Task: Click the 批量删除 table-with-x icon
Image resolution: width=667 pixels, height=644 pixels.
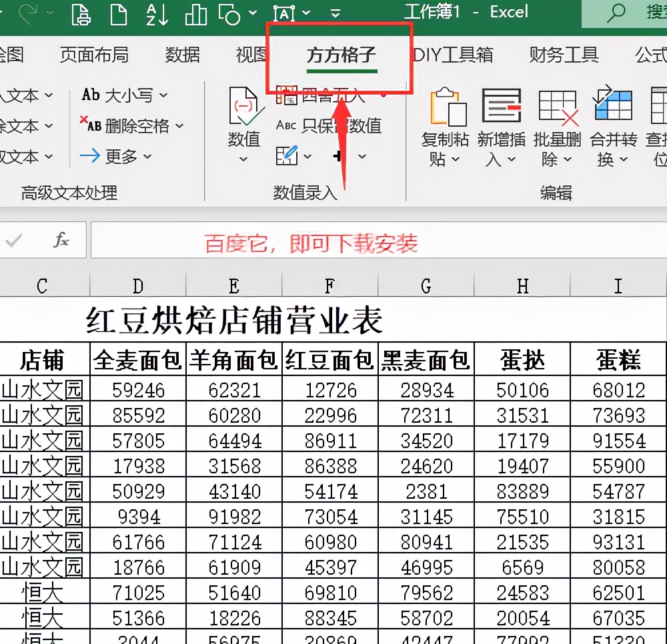Action: (558, 108)
